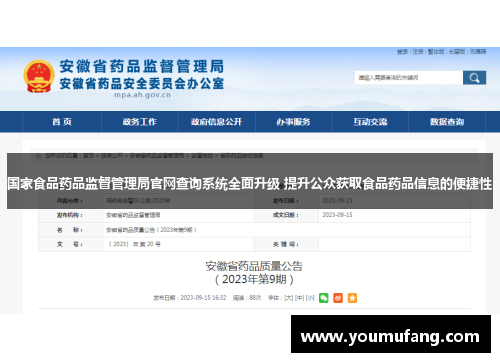500x362 pixels.
Task: Click the 监督检验 breadcrumb link
Action: tap(202, 156)
